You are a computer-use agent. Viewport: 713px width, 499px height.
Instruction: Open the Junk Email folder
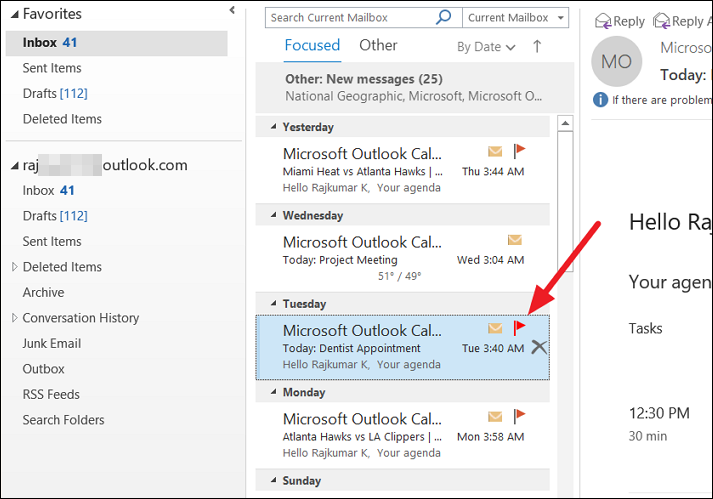(x=52, y=343)
